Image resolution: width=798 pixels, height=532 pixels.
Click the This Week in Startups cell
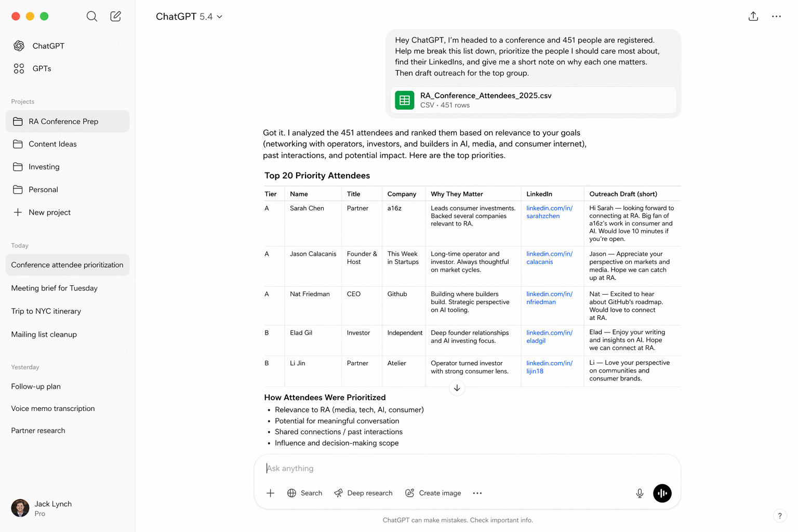[x=403, y=258]
